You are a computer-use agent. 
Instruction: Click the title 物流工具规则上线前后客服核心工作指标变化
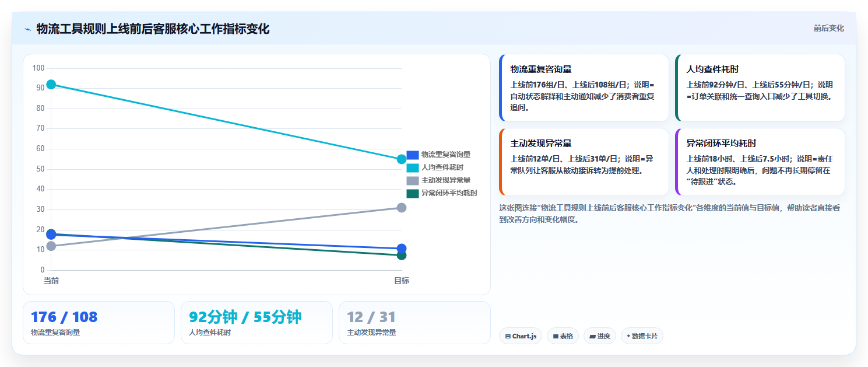point(153,29)
